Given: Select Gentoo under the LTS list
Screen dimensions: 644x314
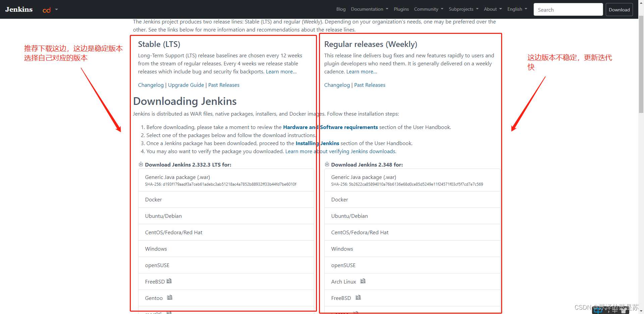Looking at the screenshot, I should tap(226, 298).
